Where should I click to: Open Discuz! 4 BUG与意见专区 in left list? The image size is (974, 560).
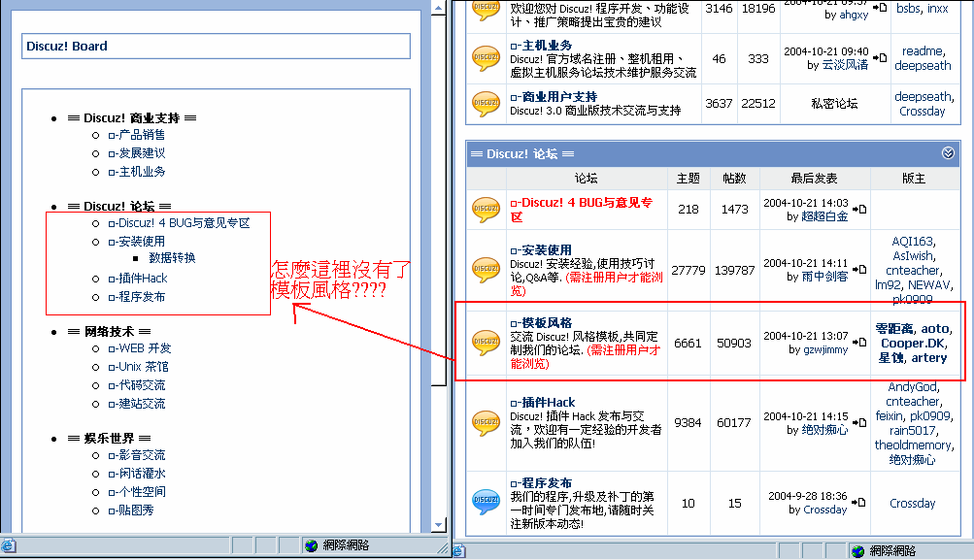point(179,223)
